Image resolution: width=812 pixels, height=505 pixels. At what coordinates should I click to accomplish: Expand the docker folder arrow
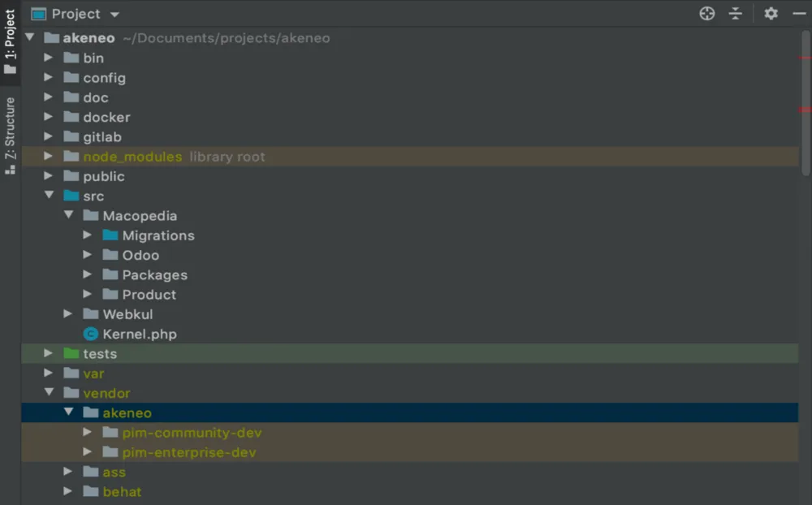tap(48, 117)
